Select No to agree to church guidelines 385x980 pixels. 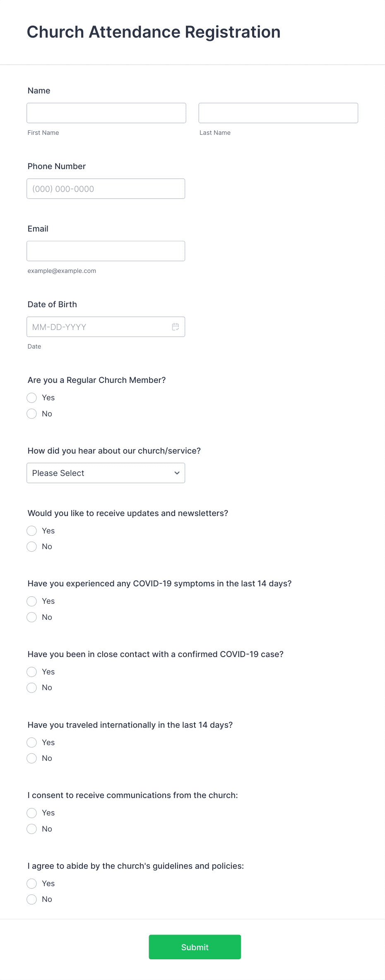point(31,899)
